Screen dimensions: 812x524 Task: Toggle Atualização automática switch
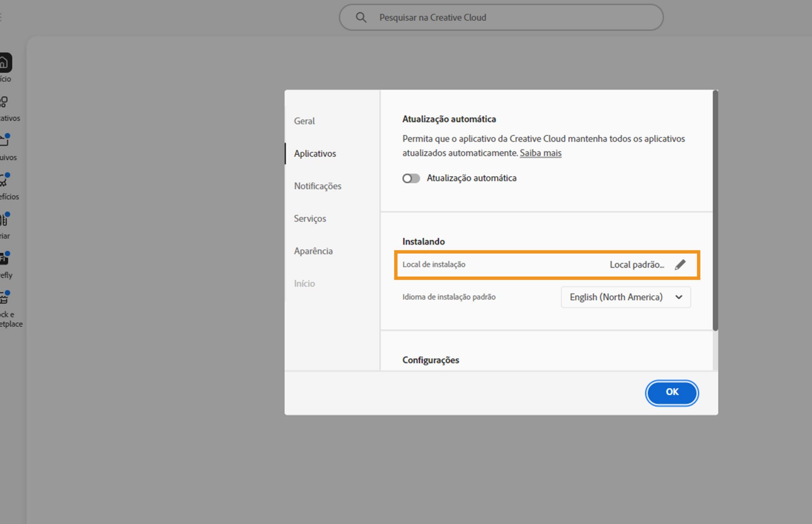coord(411,178)
